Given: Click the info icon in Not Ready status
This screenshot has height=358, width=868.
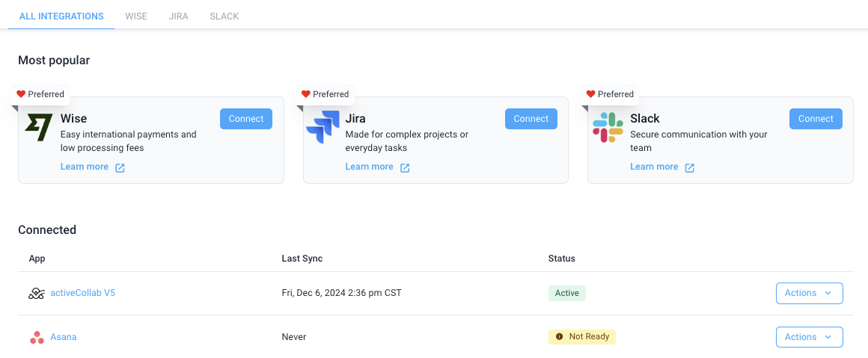Looking at the screenshot, I should [x=559, y=336].
